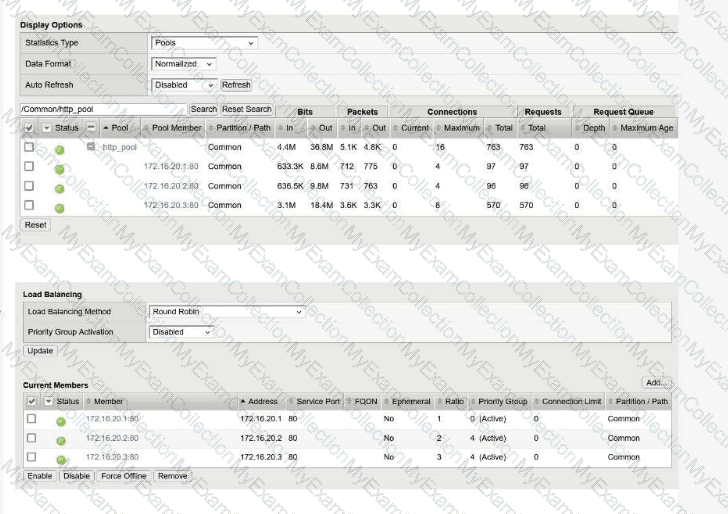Click green status icon of member 172.16.20.2:80 in Current Members
728x514 pixels.
[59, 441]
